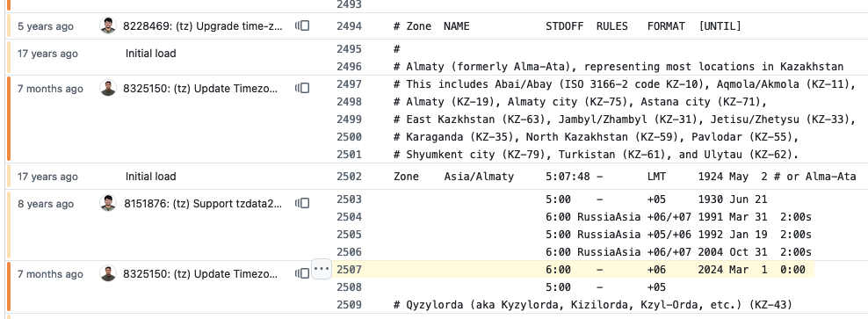
Task: Select line number 2509
Action: (x=349, y=305)
